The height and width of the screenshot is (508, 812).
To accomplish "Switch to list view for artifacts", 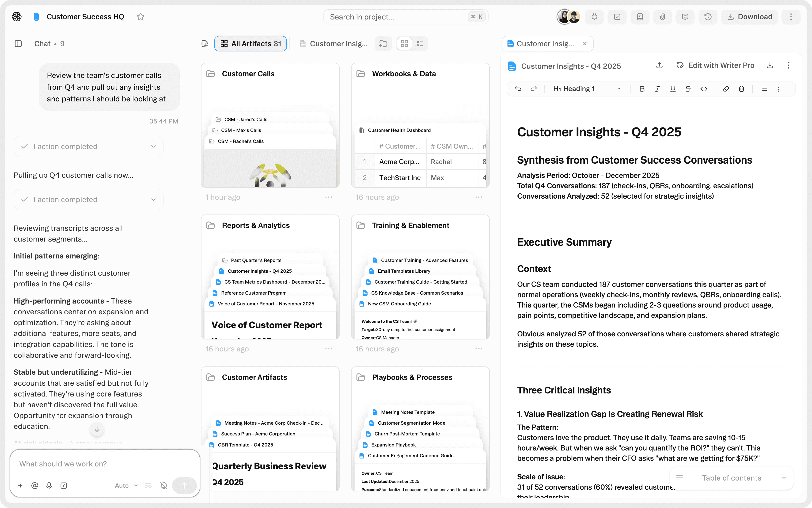I will pos(420,44).
